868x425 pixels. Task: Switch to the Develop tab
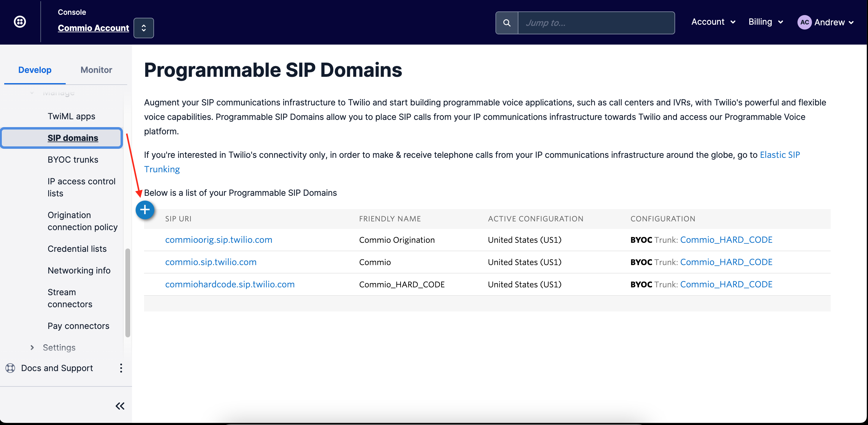click(x=35, y=70)
